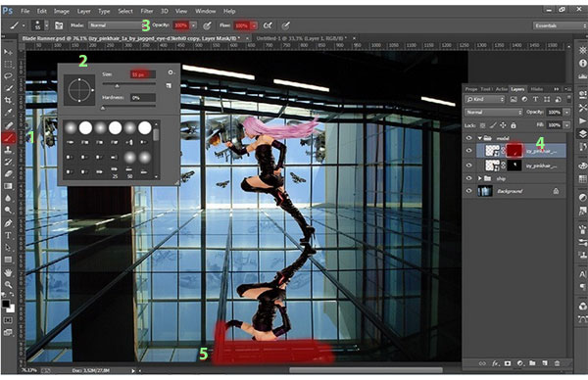This screenshot has height=380, width=588.
Task: Select the Clone Stamp tool
Action: 8,150
